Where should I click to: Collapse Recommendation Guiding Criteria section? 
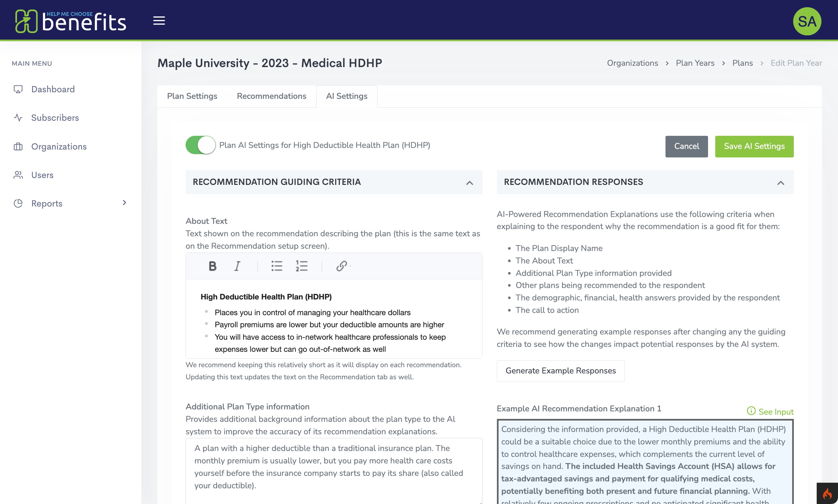click(x=469, y=183)
